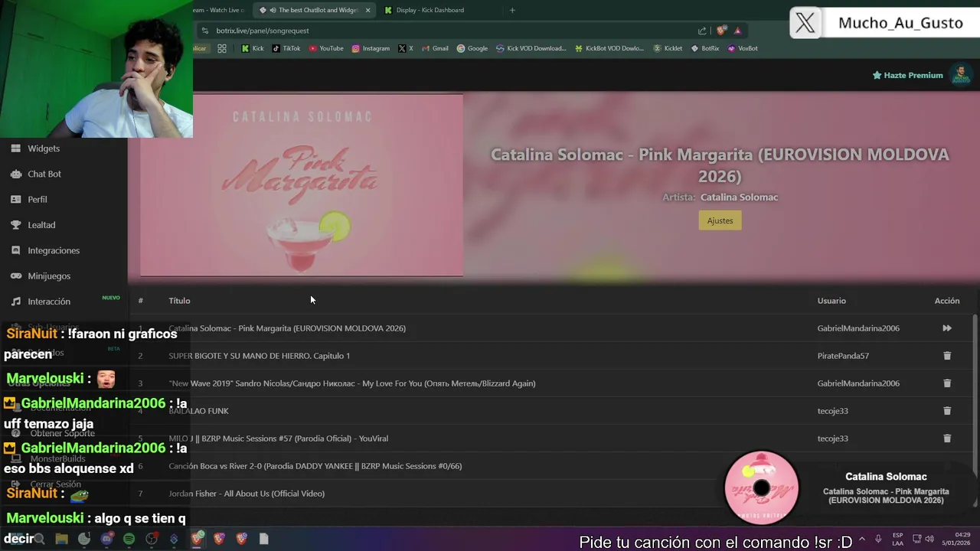This screenshot has width=980, height=551.
Task: Skip the currently playing Pink Margarita song
Action: 947,328
